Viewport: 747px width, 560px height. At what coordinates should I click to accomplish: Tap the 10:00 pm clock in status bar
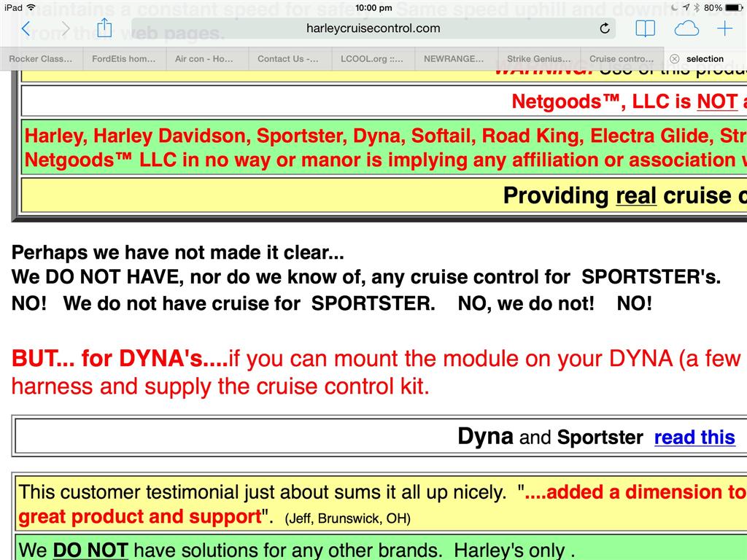coord(373,7)
